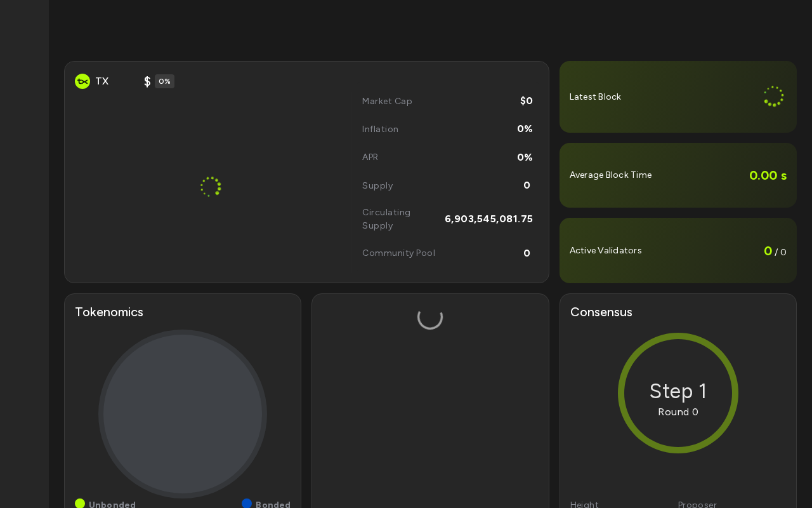Screen dimensions: 812x508
Task: Click the Step 1 consensus ring
Action: [x=678, y=393]
